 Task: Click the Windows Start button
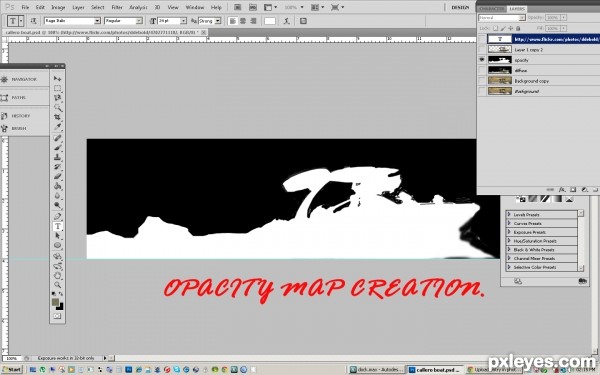click(x=11, y=370)
